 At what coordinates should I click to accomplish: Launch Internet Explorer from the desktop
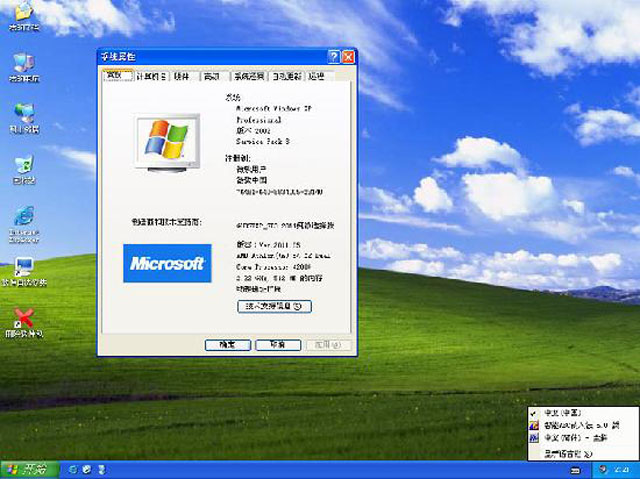[x=24, y=224]
